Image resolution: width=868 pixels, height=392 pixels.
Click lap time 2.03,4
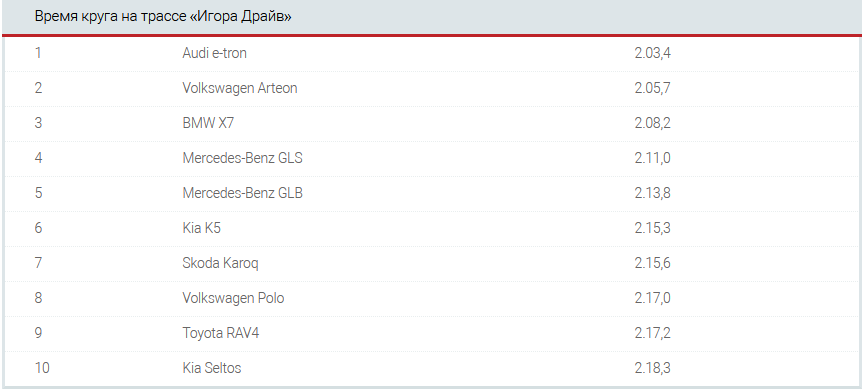pyautogui.click(x=653, y=53)
